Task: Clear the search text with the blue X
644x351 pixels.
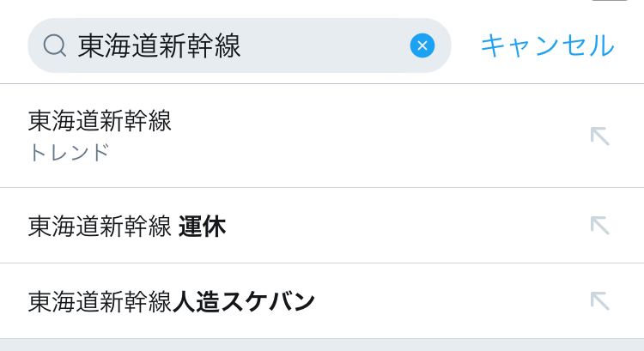Action: point(422,45)
